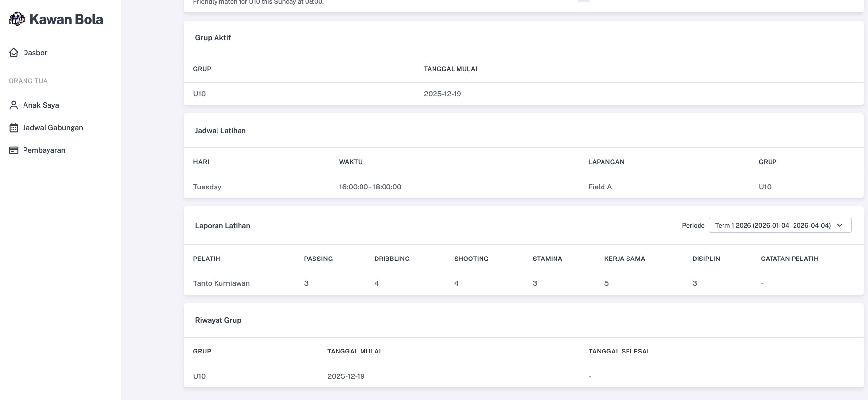Click the Riwayat Grup section heading
Screen dimensions: 868x400
coord(218,320)
